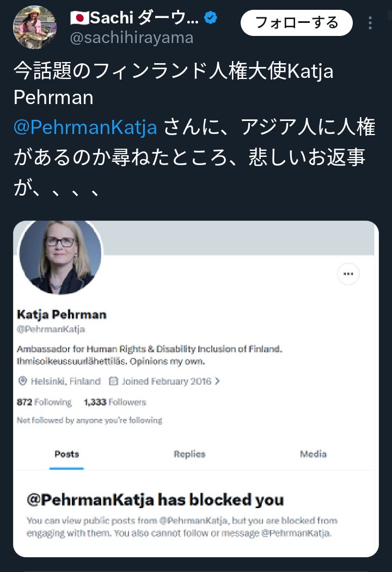This screenshot has width=392, height=572.
Task: View the 872 Following list
Action: [x=44, y=402]
